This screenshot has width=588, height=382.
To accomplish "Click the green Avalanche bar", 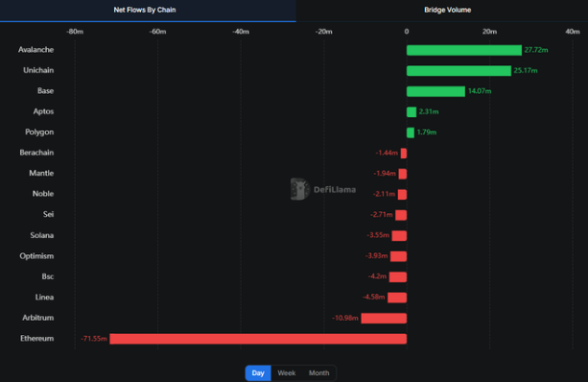I will click(x=464, y=50).
